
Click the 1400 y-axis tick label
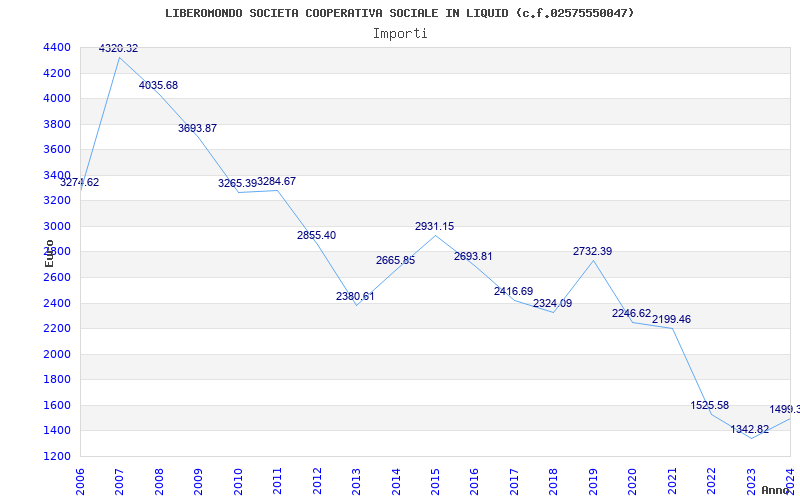click(57, 431)
